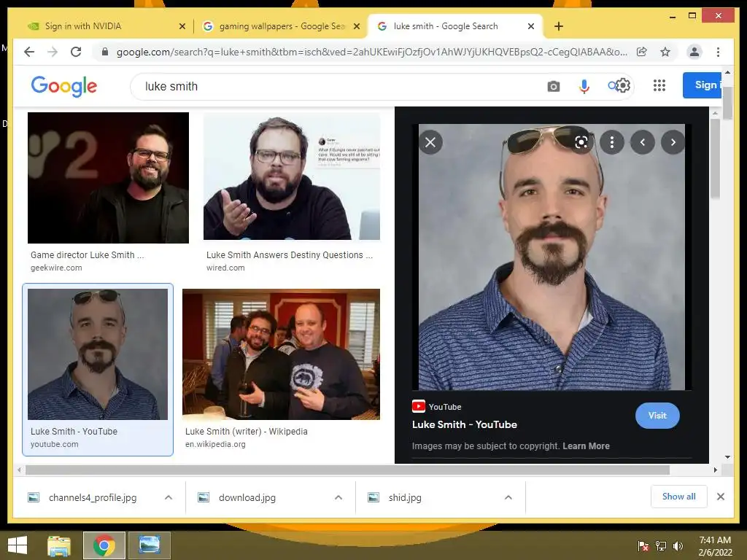The image size is (747, 560).
Task: Reload the current page
Action: point(76,52)
